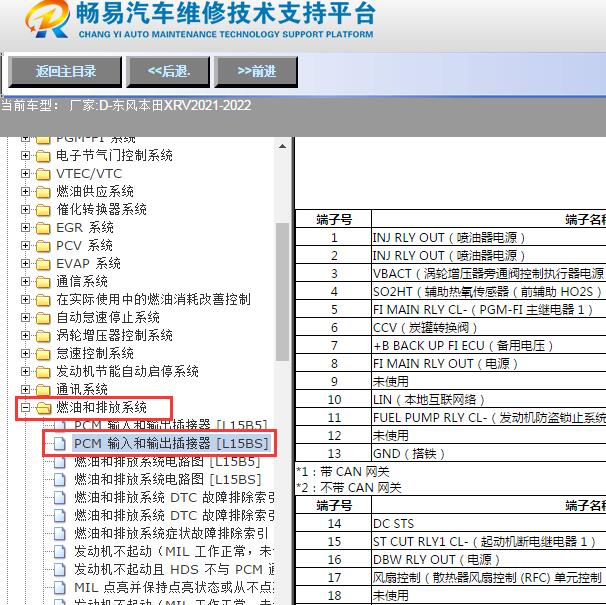Click first 端子号 column header
This screenshot has height=605, width=606.
pyautogui.click(x=334, y=219)
